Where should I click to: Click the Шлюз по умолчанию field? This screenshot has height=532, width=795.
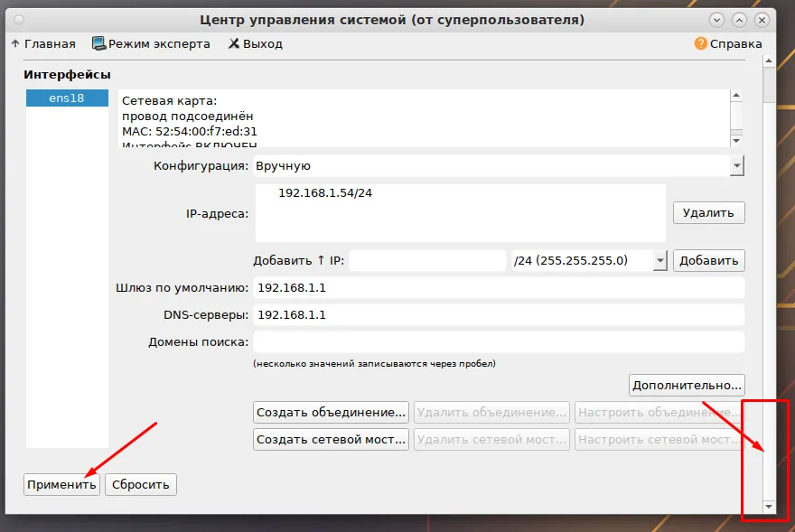[x=499, y=288]
